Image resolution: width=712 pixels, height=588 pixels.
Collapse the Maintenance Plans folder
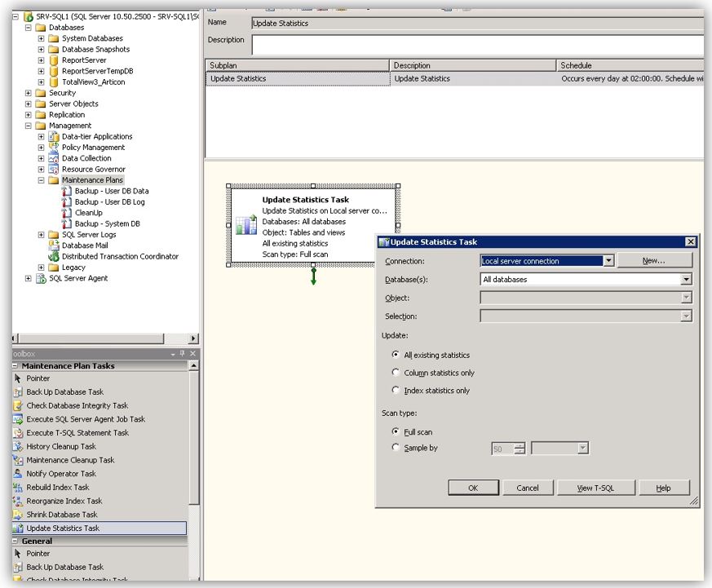pyautogui.click(x=42, y=180)
